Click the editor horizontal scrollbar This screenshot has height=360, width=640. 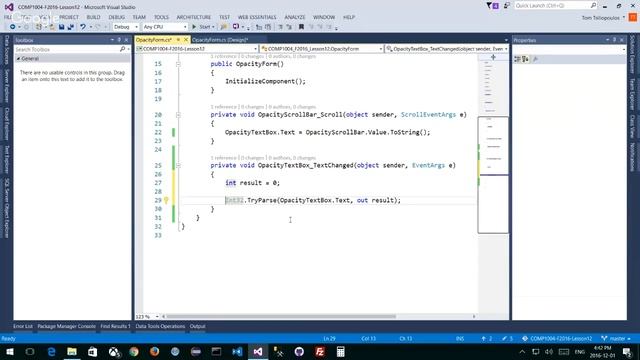(281, 316)
